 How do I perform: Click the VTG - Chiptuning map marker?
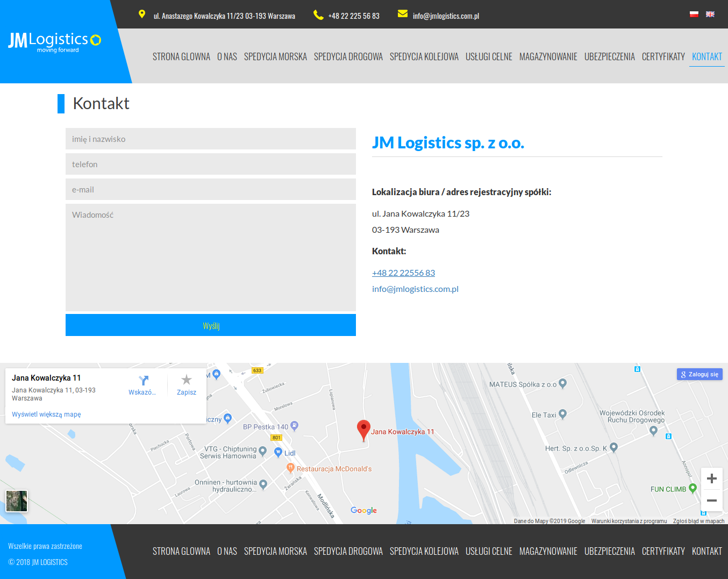(x=262, y=451)
